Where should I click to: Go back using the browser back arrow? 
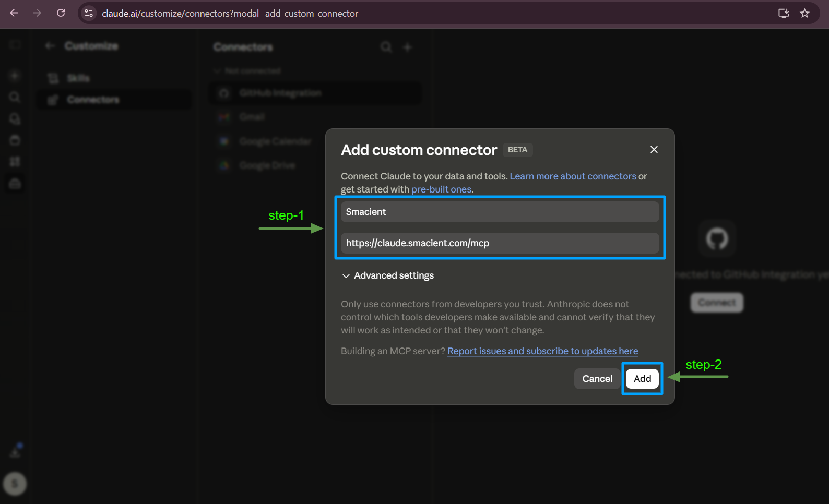pyautogui.click(x=14, y=13)
